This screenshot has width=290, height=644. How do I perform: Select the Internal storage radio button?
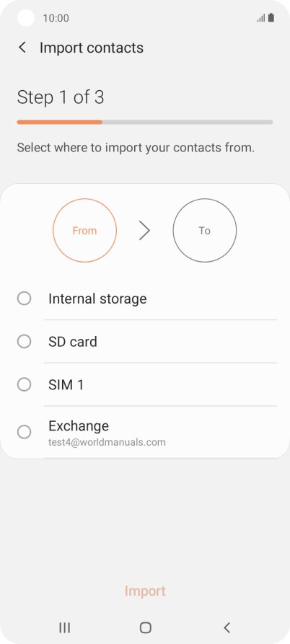pyautogui.click(x=25, y=298)
